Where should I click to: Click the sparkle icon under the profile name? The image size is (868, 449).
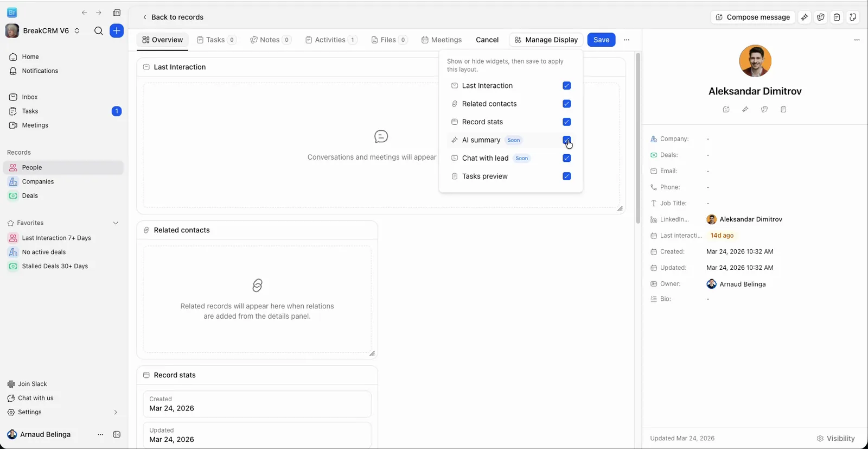pyautogui.click(x=745, y=109)
